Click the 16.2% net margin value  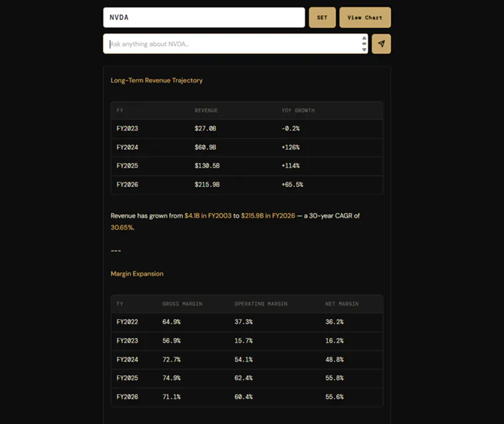[334, 341]
